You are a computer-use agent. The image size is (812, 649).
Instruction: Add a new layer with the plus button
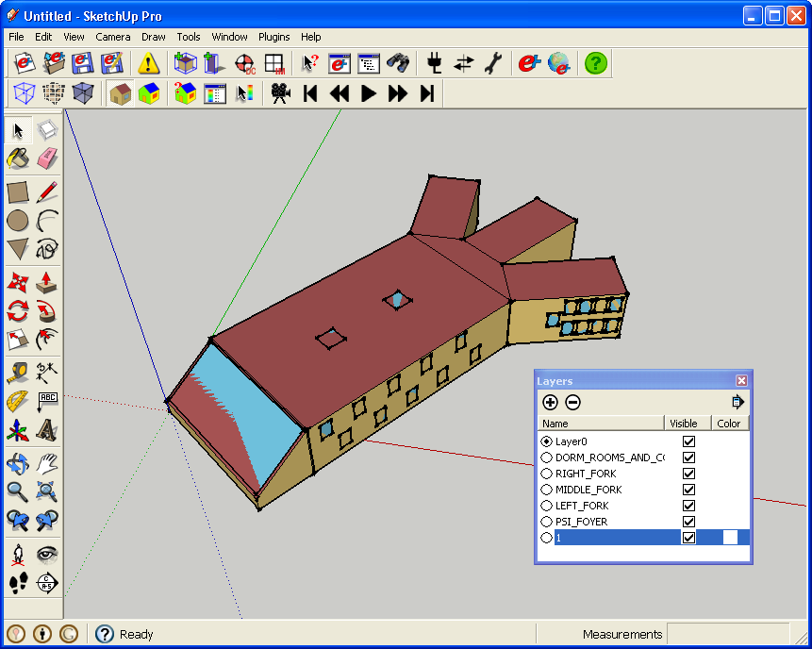tap(550, 402)
